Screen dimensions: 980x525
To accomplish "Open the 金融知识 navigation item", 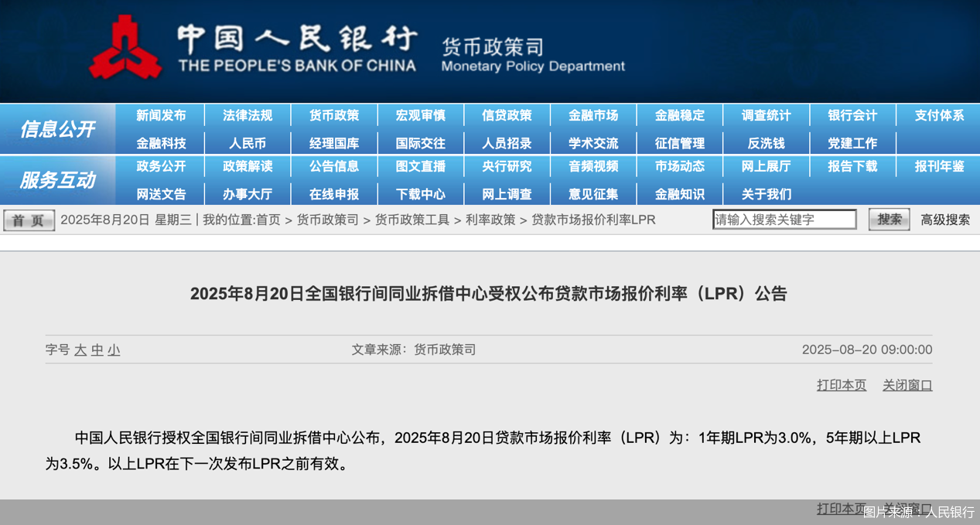I will [680, 194].
